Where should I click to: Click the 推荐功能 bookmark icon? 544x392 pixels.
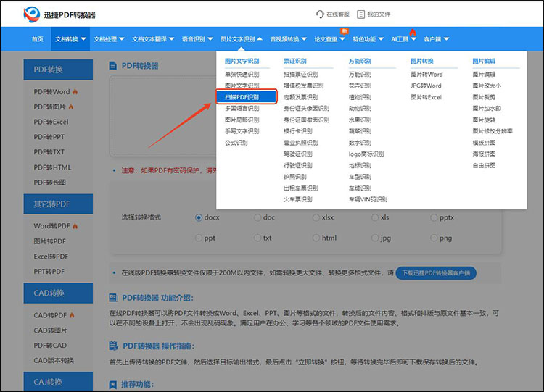click(112, 385)
